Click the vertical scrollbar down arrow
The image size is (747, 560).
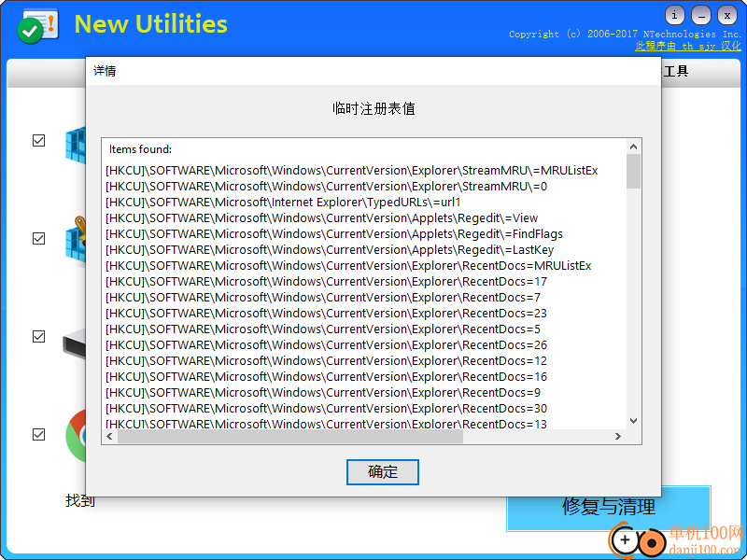(633, 421)
